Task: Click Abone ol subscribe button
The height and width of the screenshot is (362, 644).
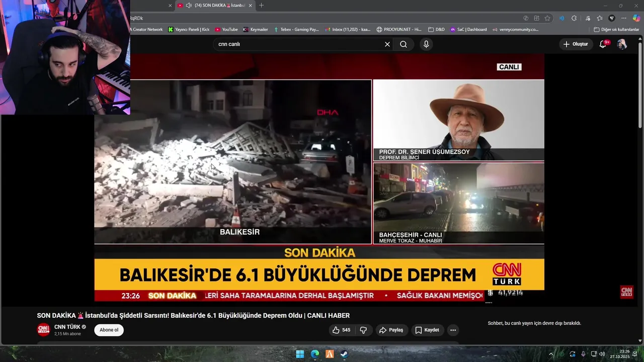Action: tap(109, 330)
